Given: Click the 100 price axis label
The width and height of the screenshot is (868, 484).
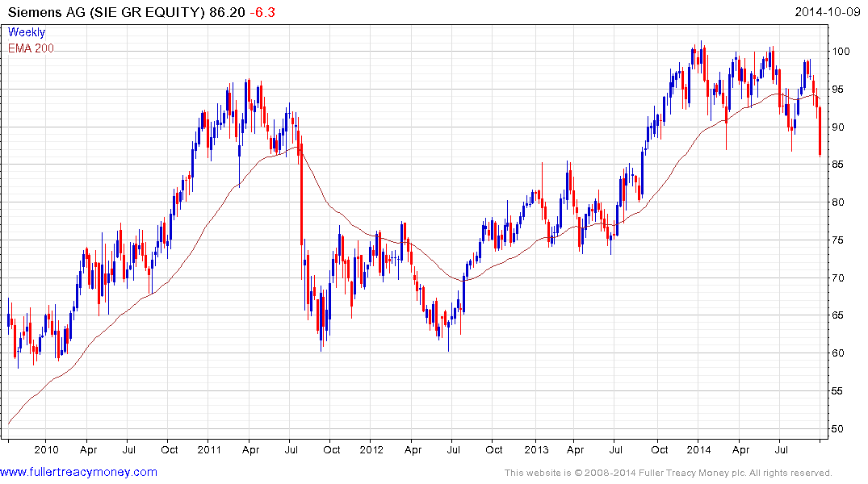Looking at the screenshot, I should pyautogui.click(x=841, y=52).
